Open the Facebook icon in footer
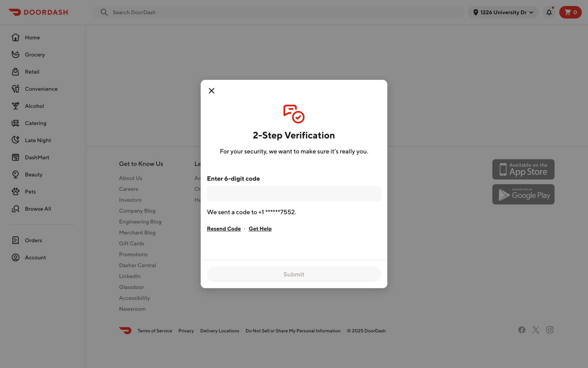This screenshot has width=588, height=368. (522, 330)
